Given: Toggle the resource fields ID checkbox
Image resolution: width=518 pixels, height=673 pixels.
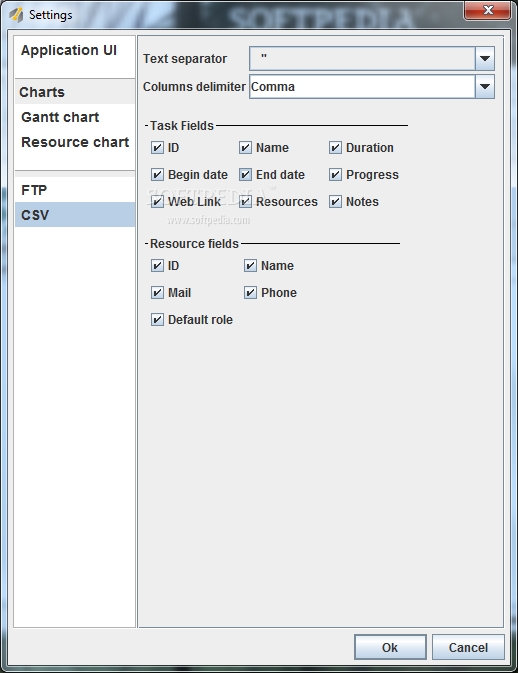Looking at the screenshot, I should coord(158,266).
